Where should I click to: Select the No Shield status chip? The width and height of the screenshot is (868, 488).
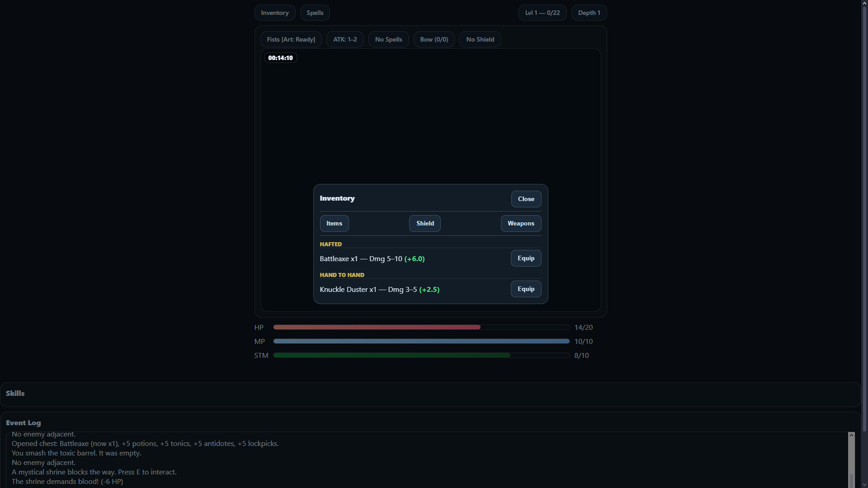pyautogui.click(x=480, y=39)
